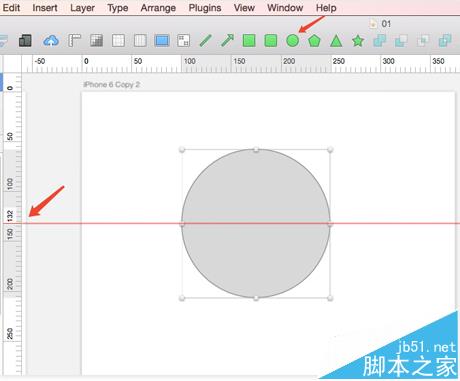The width and height of the screenshot is (460, 381).
Task: Open the Type menu
Action: [118, 7]
